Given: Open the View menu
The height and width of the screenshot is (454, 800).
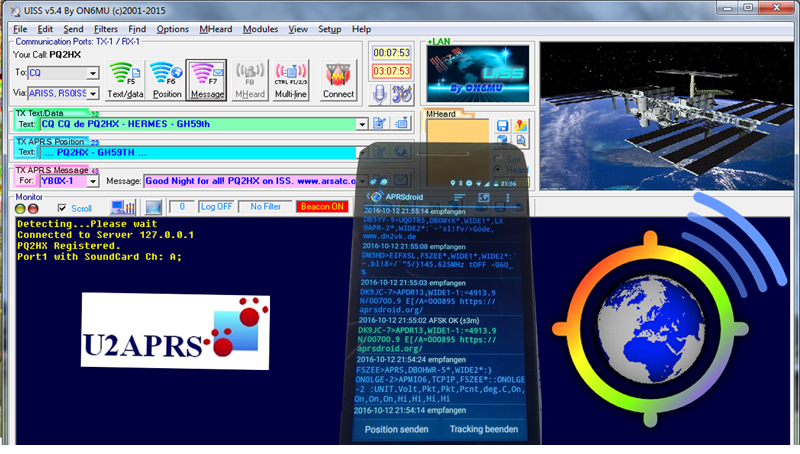Looking at the screenshot, I should (298, 29).
